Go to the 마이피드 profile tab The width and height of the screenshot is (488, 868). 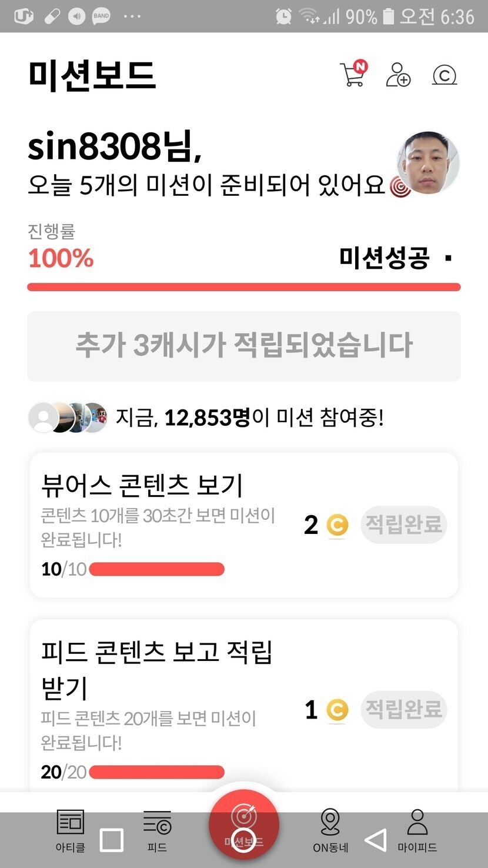tap(417, 830)
